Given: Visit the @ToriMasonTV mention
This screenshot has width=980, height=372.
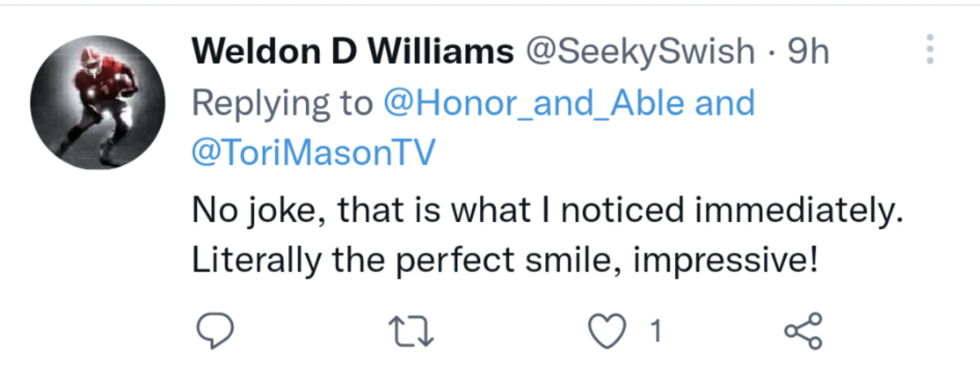Looking at the screenshot, I should tap(313, 153).
